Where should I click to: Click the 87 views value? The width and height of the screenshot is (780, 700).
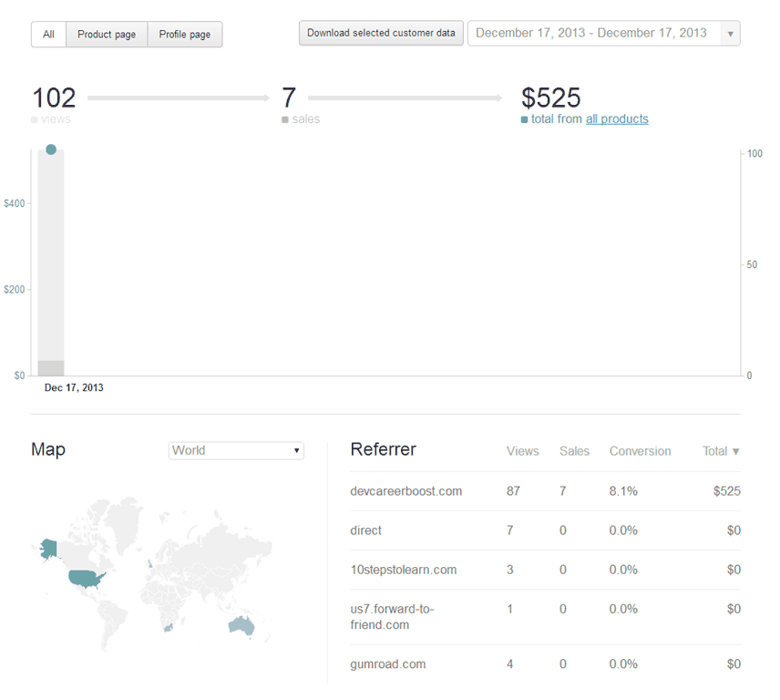point(513,491)
